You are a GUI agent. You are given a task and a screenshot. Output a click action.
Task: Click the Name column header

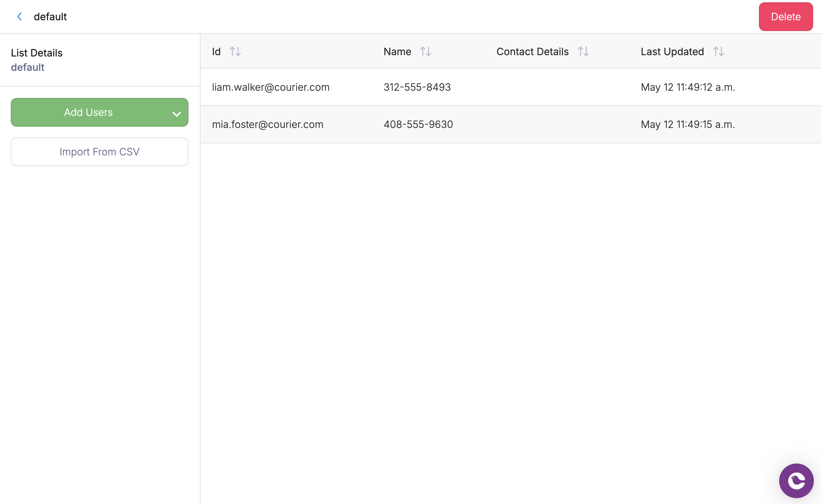[397, 52]
